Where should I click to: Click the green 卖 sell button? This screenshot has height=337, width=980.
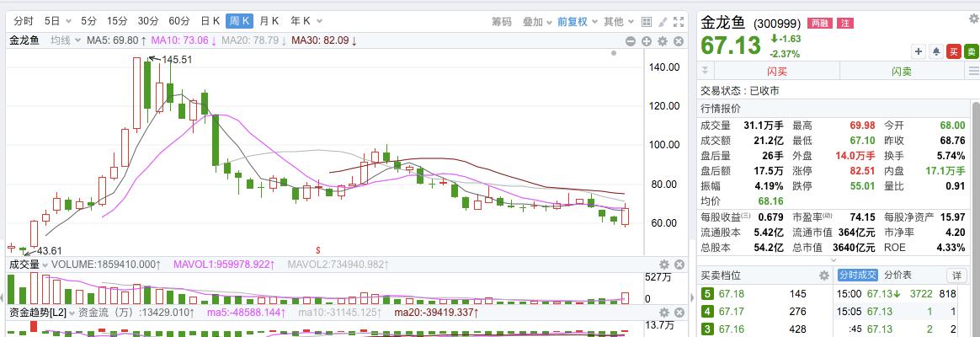click(972, 51)
